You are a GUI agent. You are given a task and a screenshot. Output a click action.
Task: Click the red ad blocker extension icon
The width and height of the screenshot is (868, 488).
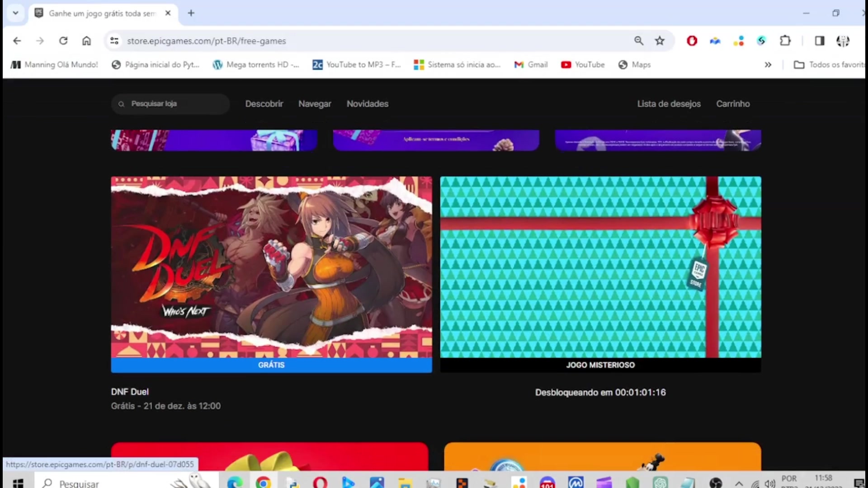tap(692, 41)
